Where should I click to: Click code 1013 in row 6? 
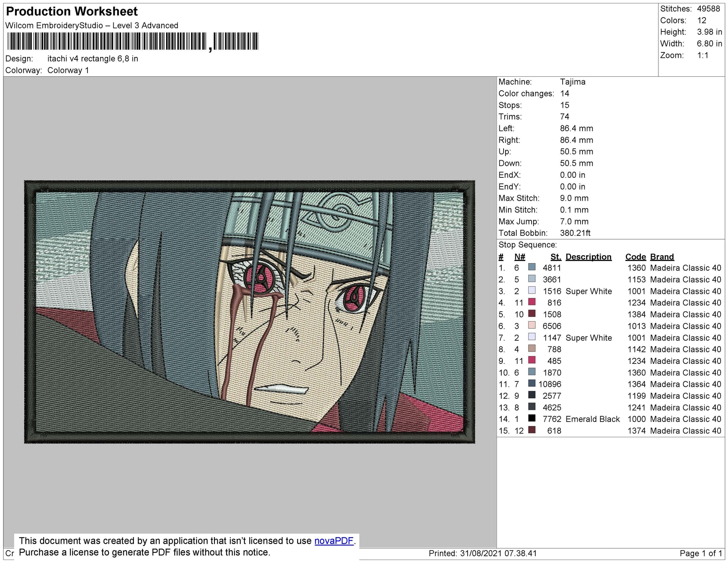(x=637, y=326)
